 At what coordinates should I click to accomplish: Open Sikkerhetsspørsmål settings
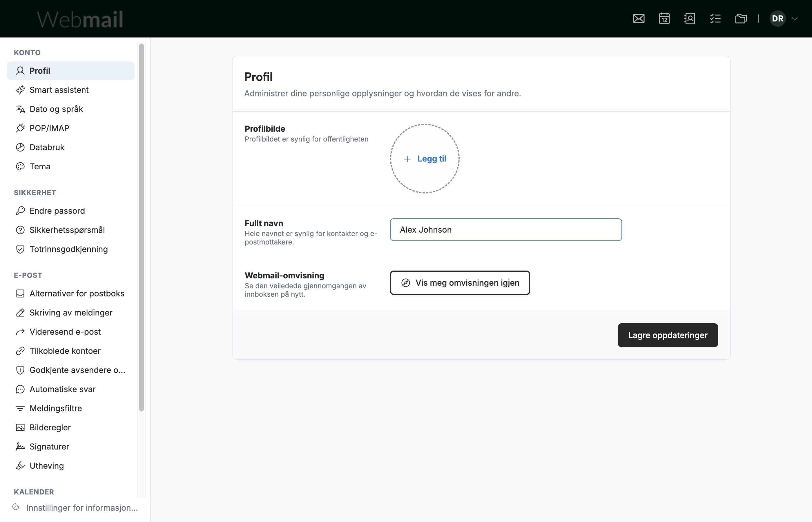(x=70, y=230)
